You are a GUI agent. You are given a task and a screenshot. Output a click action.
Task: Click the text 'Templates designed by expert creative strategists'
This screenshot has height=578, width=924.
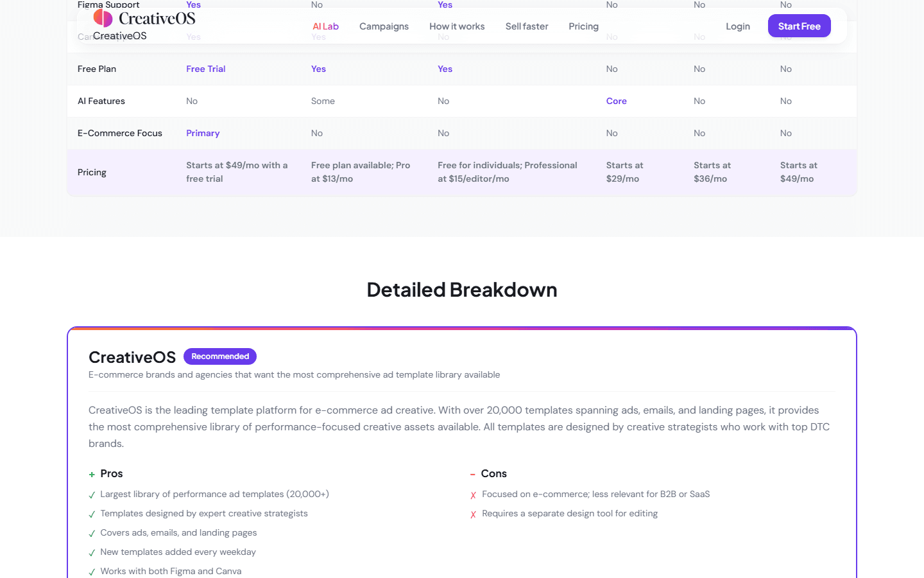[204, 513]
